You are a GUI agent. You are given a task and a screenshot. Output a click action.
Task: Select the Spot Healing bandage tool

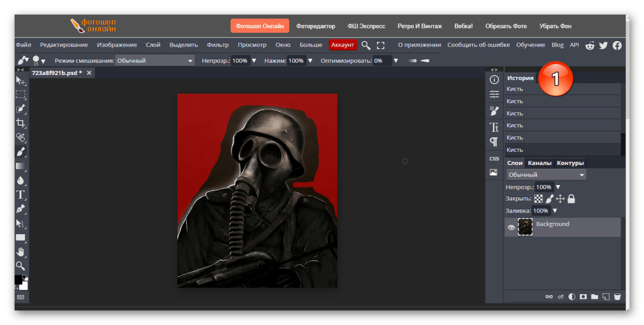20,137
